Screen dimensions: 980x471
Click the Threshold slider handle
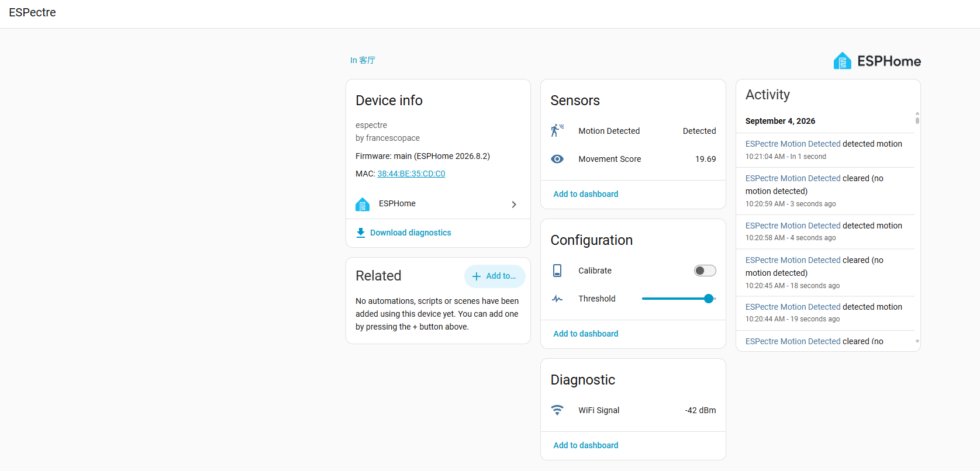[709, 299]
